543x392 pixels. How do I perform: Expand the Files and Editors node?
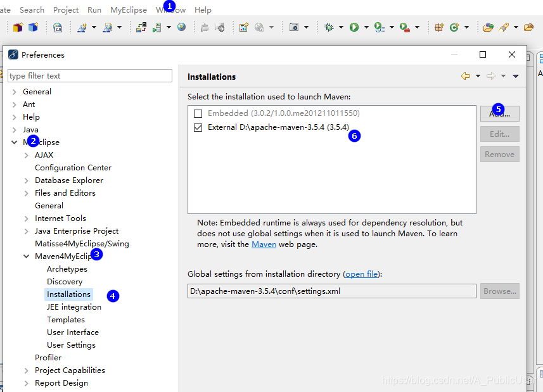[x=27, y=193]
